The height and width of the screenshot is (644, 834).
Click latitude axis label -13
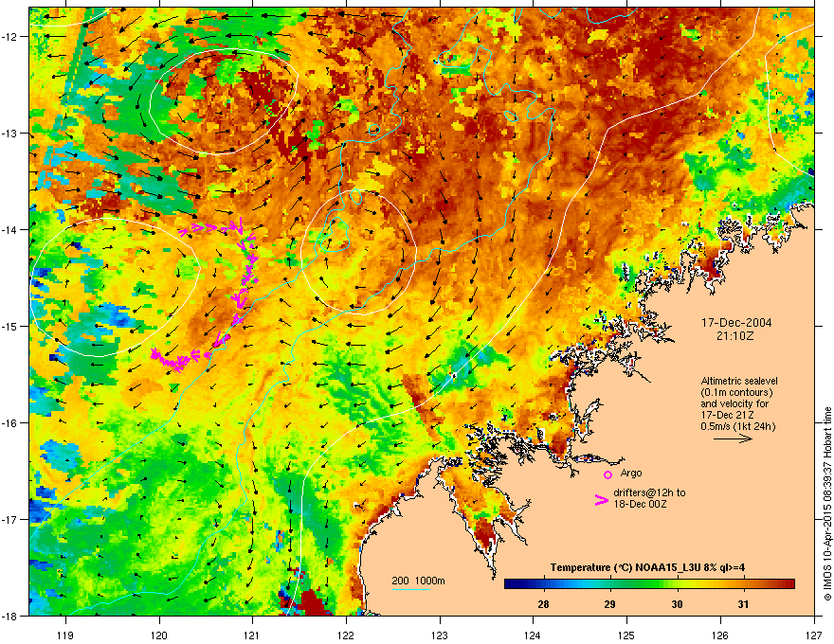pos(10,133)
